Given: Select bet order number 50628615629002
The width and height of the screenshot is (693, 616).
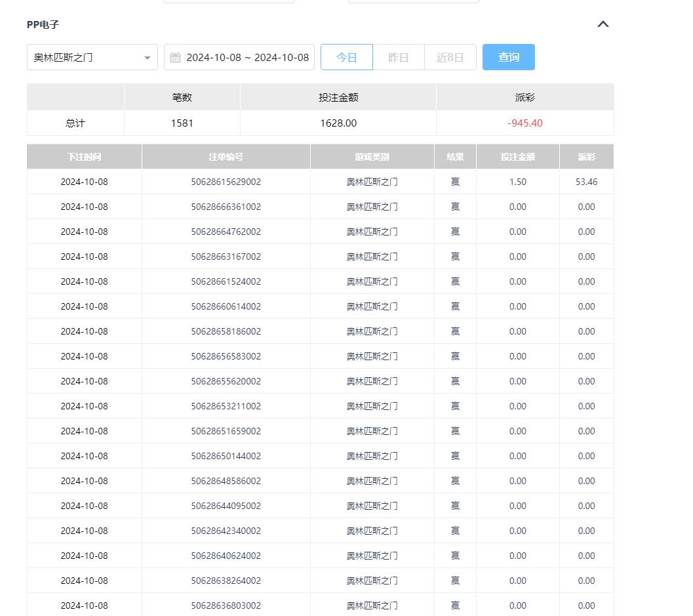Looking at the screenshot, I should (x=226, y=182).
